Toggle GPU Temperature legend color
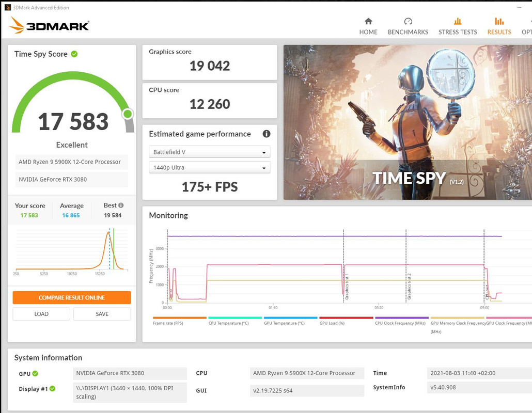The image size is (532, 413). point(291,317)
